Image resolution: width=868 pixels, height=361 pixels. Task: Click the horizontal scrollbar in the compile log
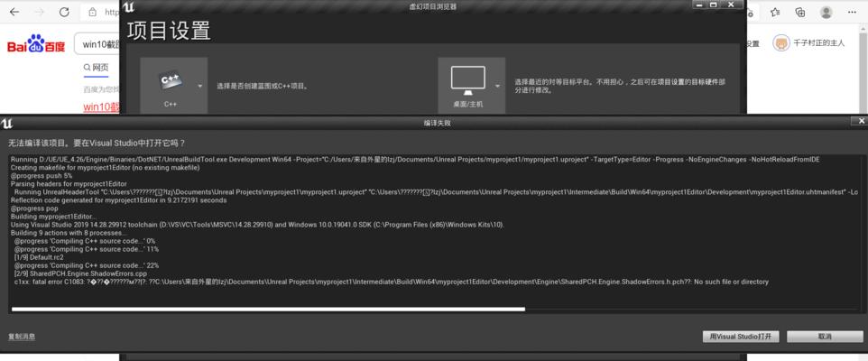click(268, 309)
